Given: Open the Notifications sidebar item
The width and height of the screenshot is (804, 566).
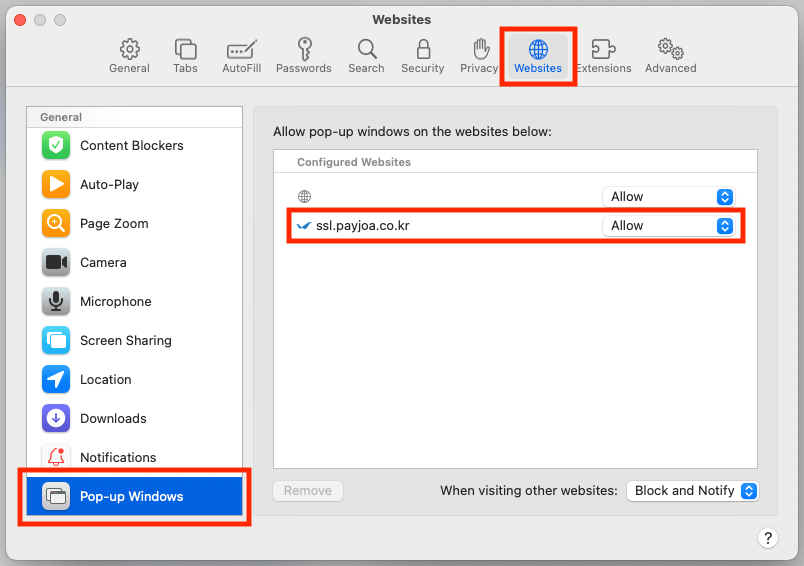Looking at the screenshot, I should [x=118, y=458].
